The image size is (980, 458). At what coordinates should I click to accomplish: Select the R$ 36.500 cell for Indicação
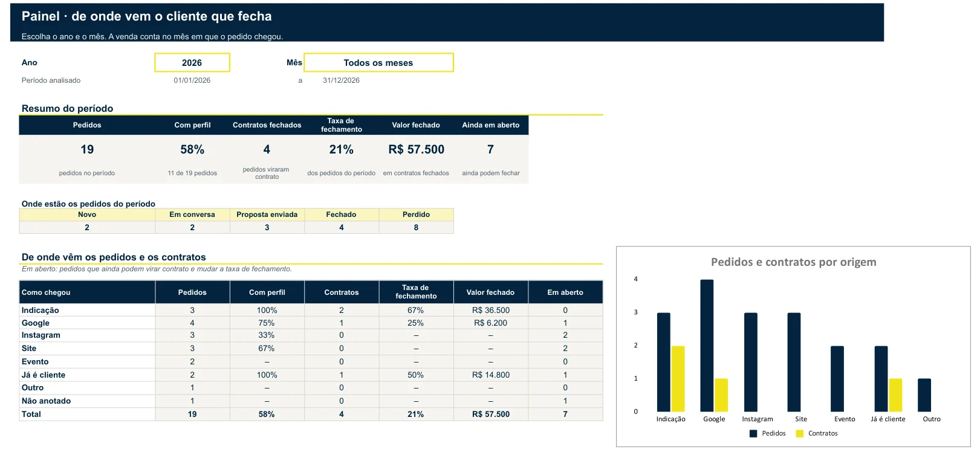click(491, 311)
